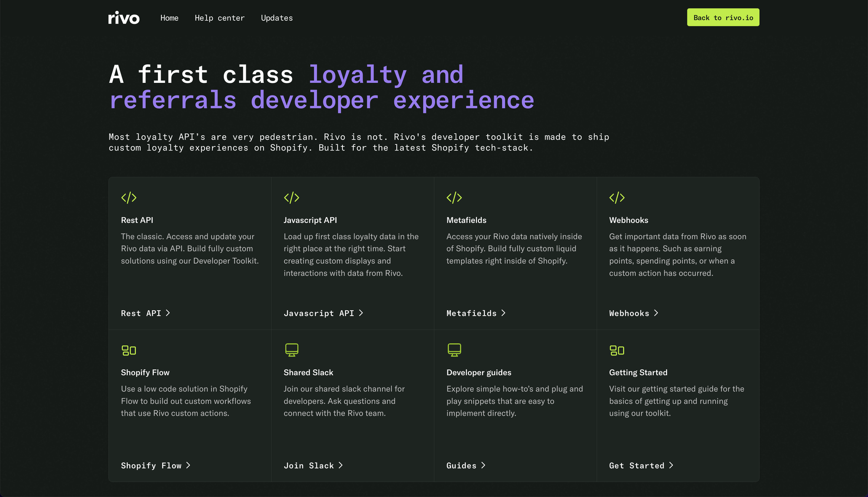Click the main hero headline text
The width and height of the screenshot is (868, 497).
(322, 87)
